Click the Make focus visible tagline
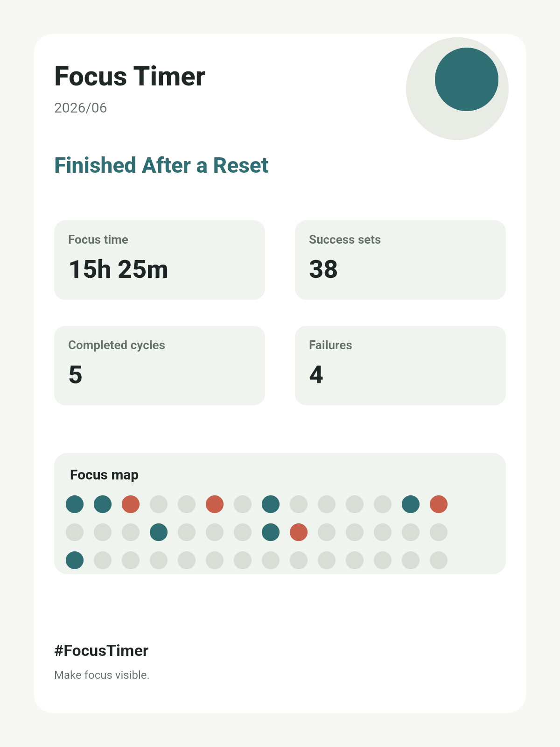Viewport: 560px width, 747px height. (x=102, y=675)
